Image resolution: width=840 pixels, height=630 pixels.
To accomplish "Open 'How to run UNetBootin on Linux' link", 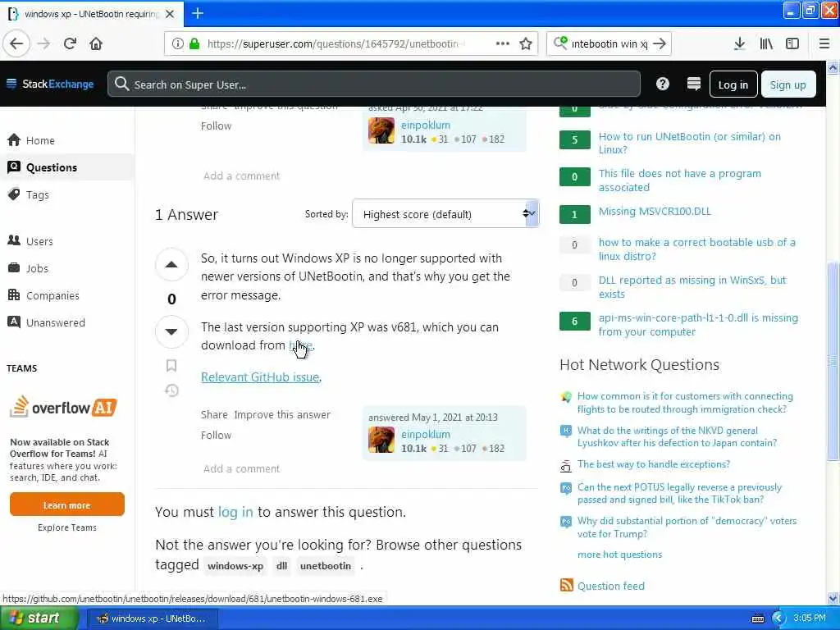I will point(689,143).
